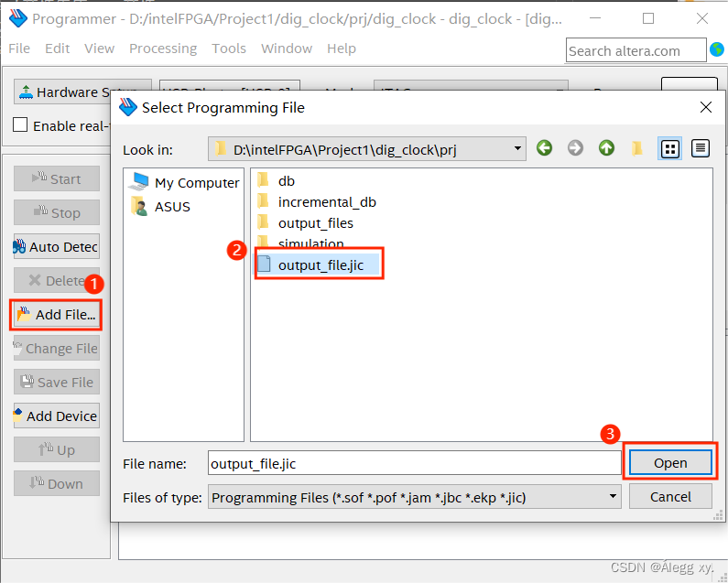Image resolution: width=728 pixels, height=583 pixels.
Task: Close the Select Programming File dialog
Action: 706,107
